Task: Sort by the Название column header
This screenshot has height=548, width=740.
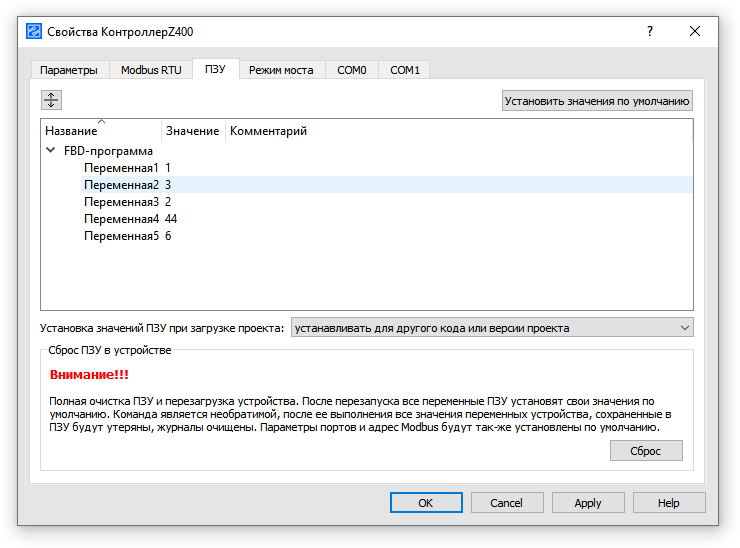Action: 100,131
